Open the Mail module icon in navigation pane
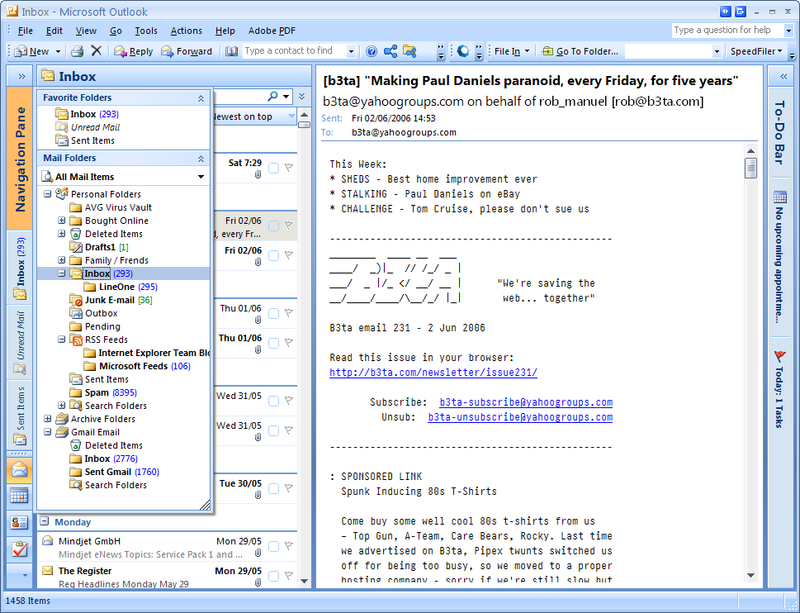This screenshot has height=613, width=800. (19, 470)
